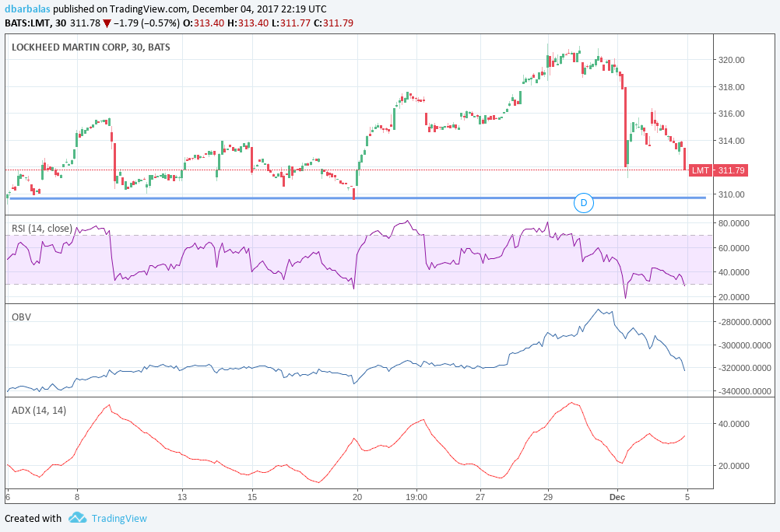This screenshot has height=532, width=780.
Task: Click the 316.00 price axis label
Action: (x=731, y=114)
